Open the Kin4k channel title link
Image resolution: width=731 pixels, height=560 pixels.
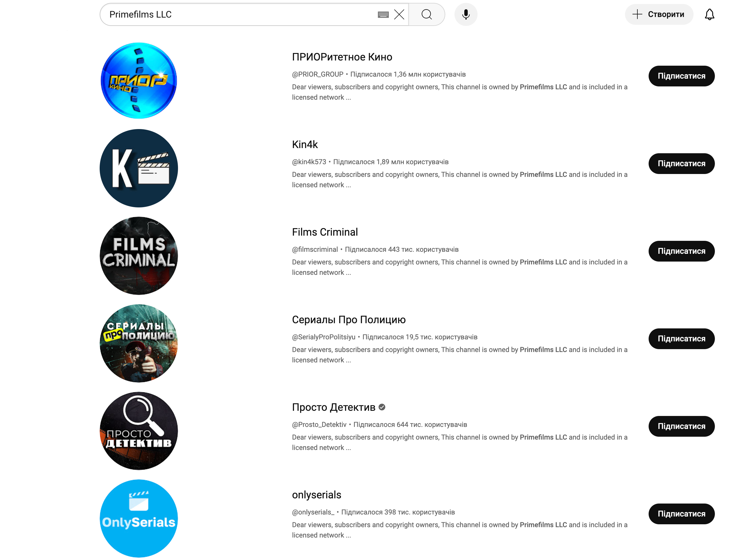pos(305,144)
